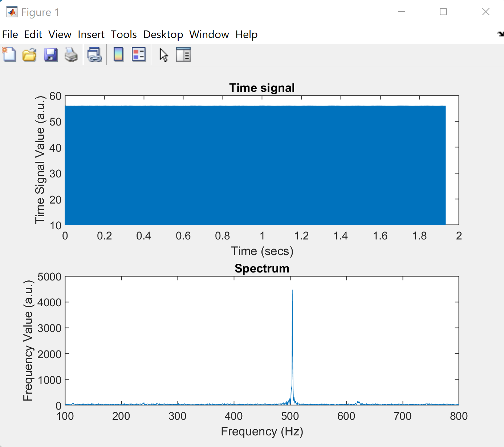
Task: Click the dock figure arrow at the menu bar's right
Action: 500,34
